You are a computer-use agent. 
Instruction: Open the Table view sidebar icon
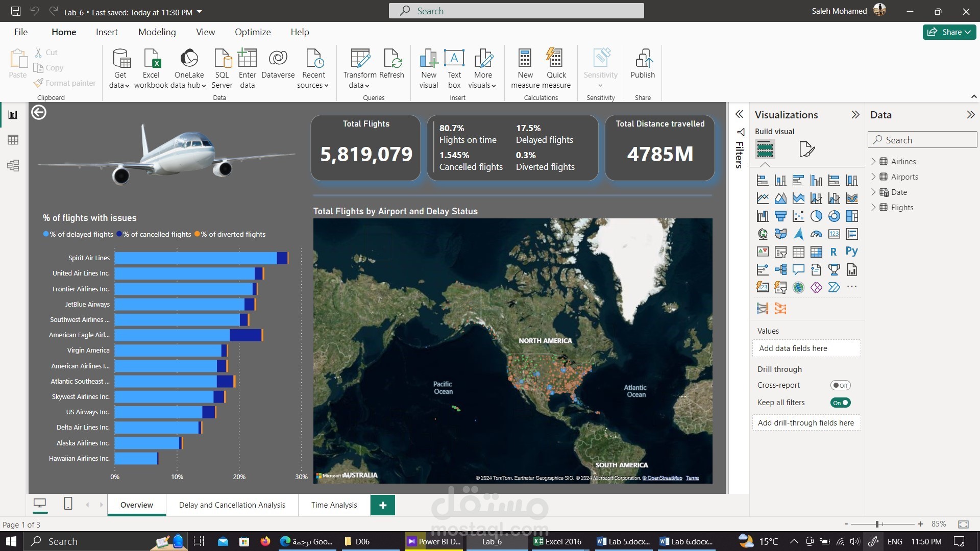click(x=13, y=140)
